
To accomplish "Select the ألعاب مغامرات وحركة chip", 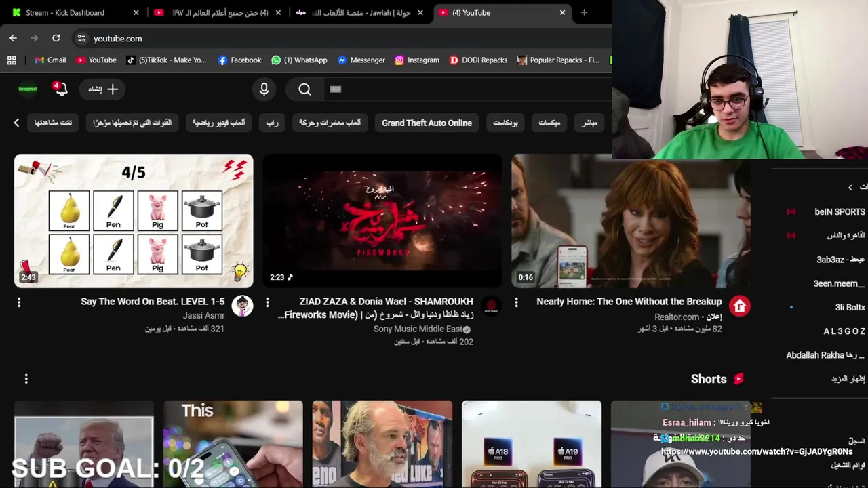I will (330, 123).
